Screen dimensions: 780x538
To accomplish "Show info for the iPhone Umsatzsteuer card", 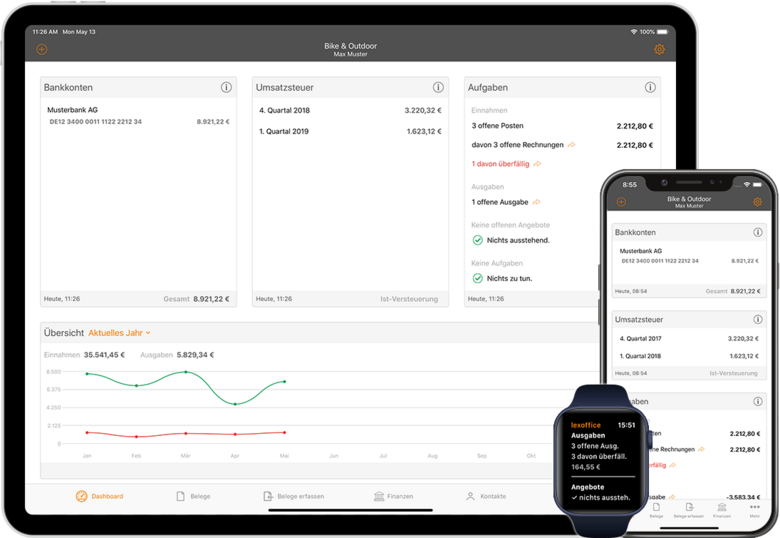I will [757, 318].
